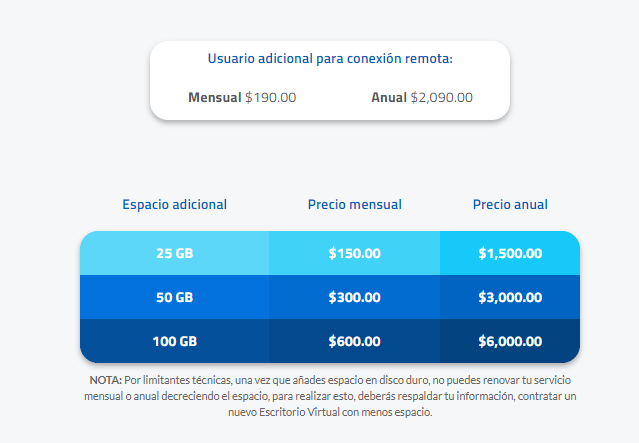Viewport: 639px width, 443px height.
Task: Click the Mensual $190.00 price
Action: tap(242, 98)
